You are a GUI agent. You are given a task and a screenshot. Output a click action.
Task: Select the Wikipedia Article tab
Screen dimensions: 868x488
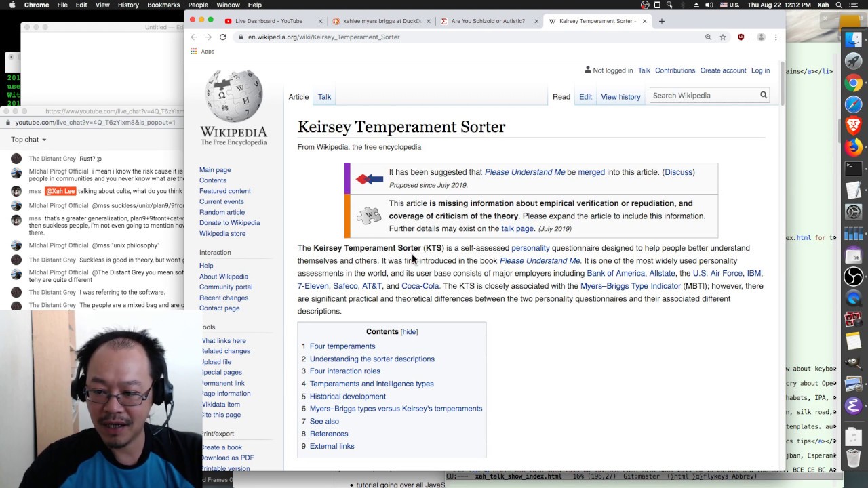click(298, 97)
